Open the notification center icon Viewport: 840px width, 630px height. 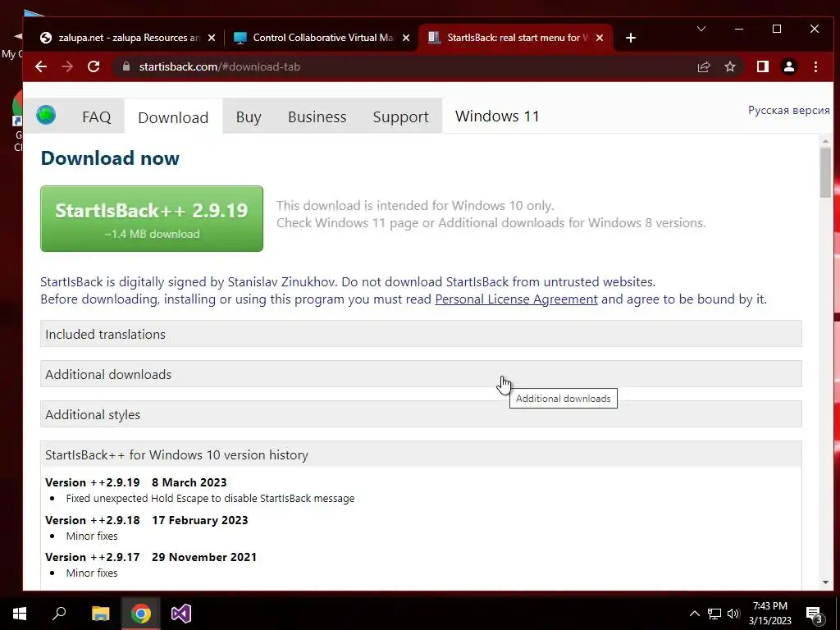click(x=814, y=615)
